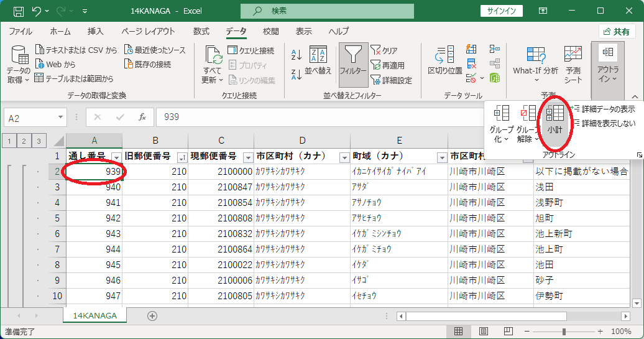Open the 並べ替え sort dialog
The width and height of the screenshot is (644, 339).
tap(318, 60)
